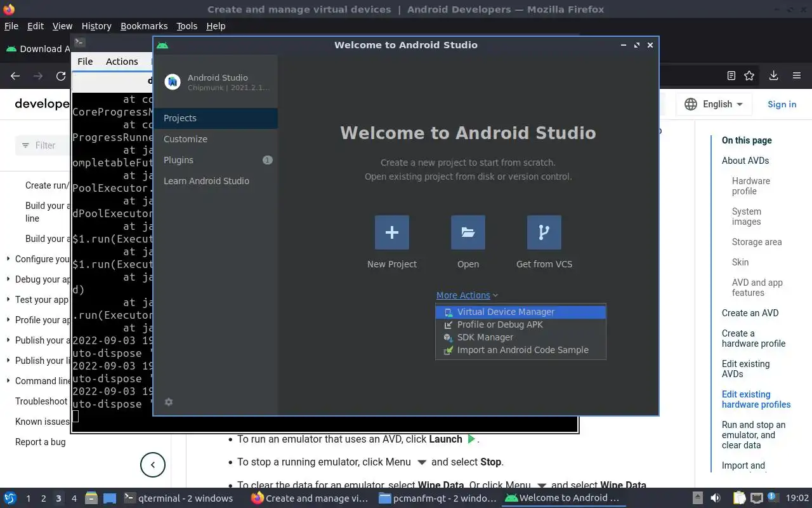Choose SDK Manager from More Actions menu

[x=521, y=337]
